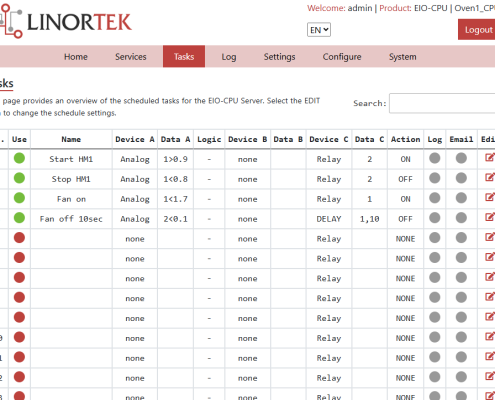Click green Use indicator for Fan on

pos(19,198)
